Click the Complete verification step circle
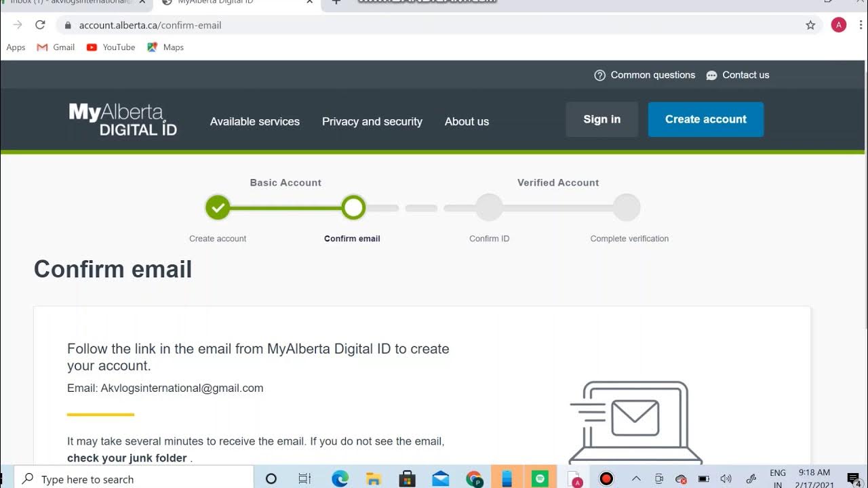The width and height of the screenshot is (868, 488). click(627, 208)
